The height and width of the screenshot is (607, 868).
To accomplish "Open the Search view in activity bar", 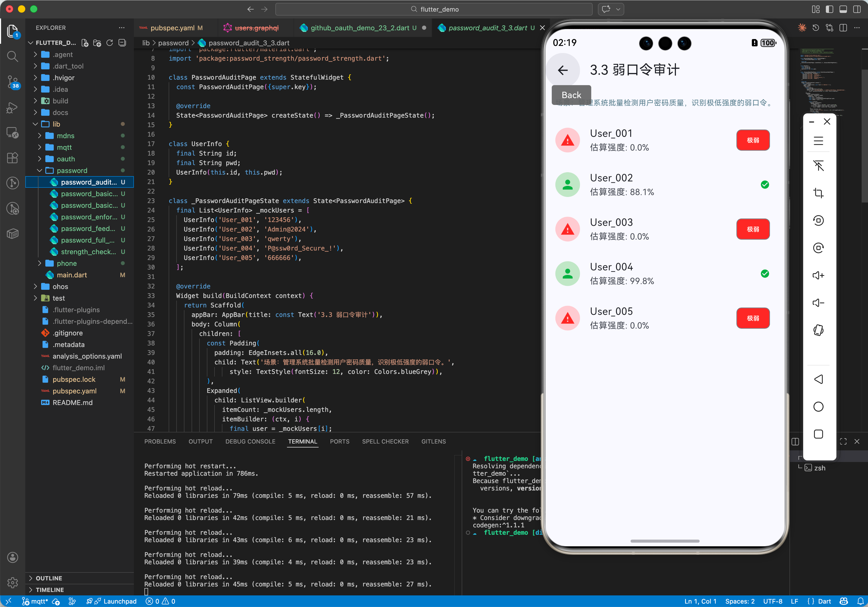I will (x=12, y=57).
